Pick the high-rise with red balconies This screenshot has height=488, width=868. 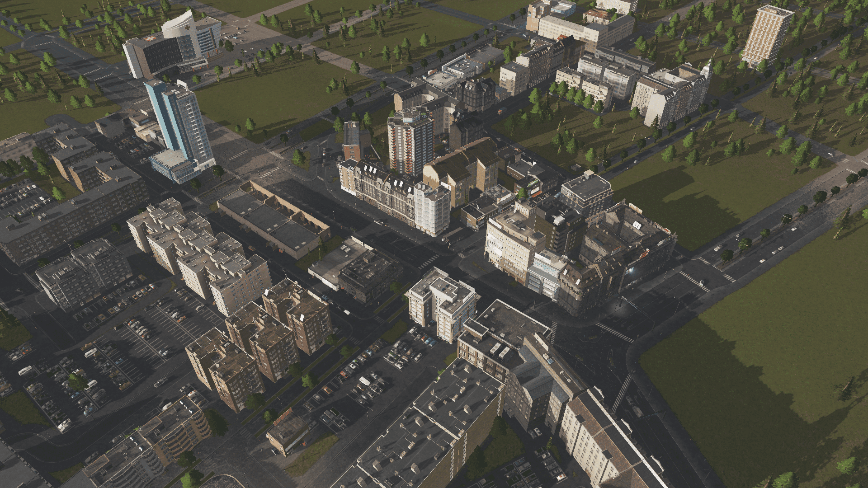(x=410, y=141)
